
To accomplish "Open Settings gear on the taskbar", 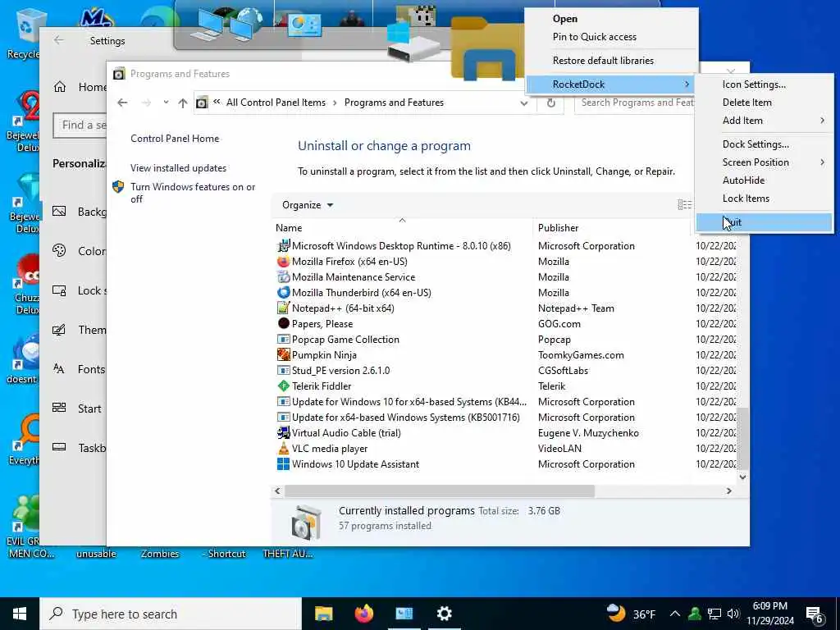I will (x=444, y=614).
